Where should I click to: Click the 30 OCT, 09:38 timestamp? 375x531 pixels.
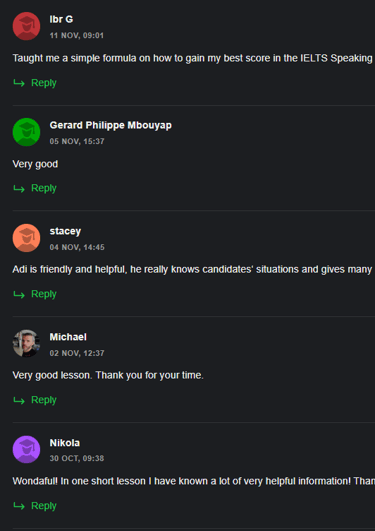(77, 459)
